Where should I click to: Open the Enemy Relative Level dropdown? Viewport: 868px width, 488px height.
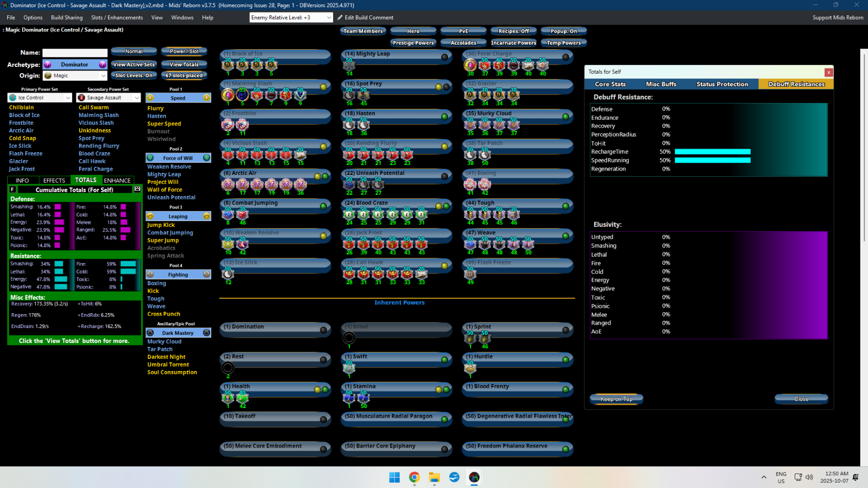(x=329, y=18)
